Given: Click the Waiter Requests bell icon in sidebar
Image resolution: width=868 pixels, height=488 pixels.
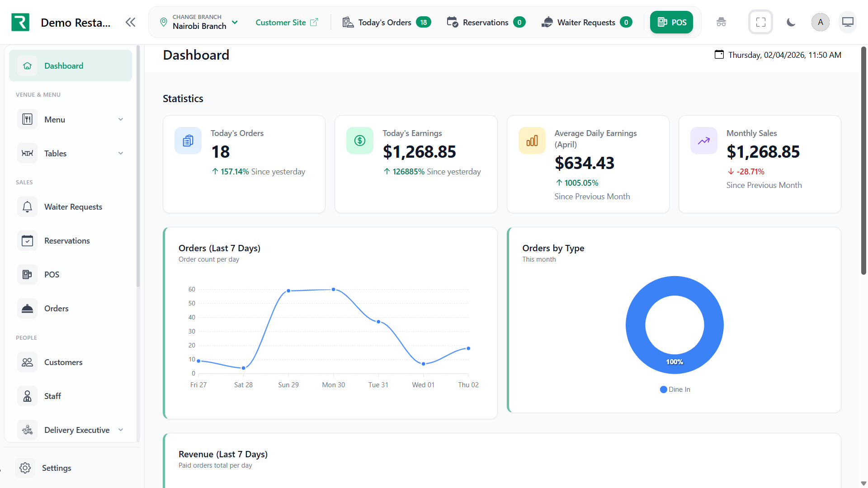Looking at the screenshot, I should coord(27,207).
